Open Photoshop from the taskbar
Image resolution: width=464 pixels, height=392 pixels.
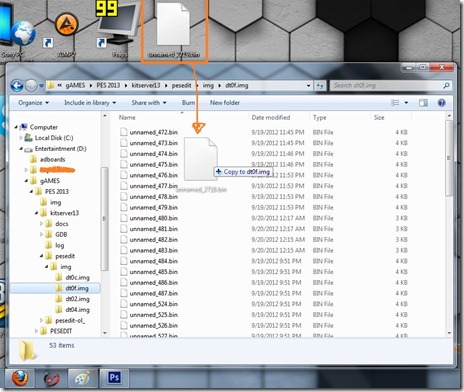pyautogui.click(x=114, y=378)
